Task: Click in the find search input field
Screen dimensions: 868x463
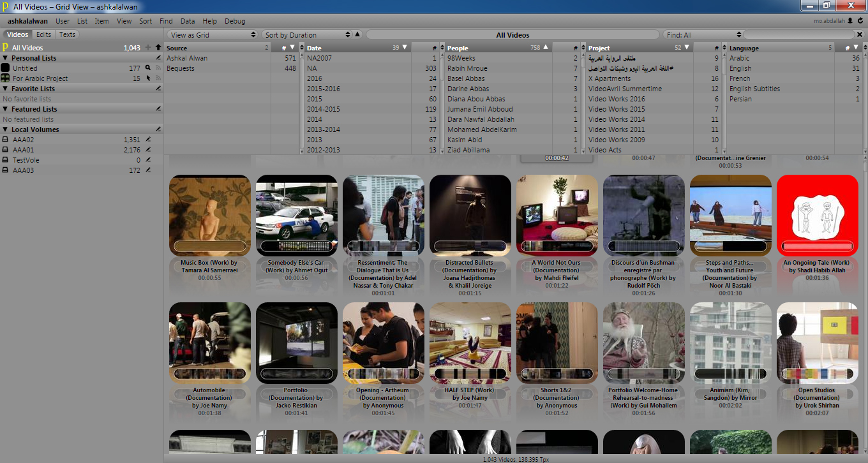Action: point(798,34)
